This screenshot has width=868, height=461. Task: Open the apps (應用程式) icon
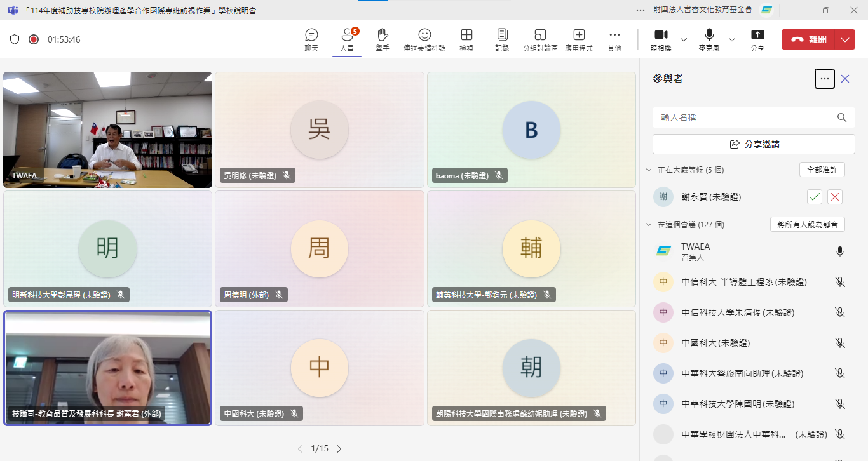[579, 39]
